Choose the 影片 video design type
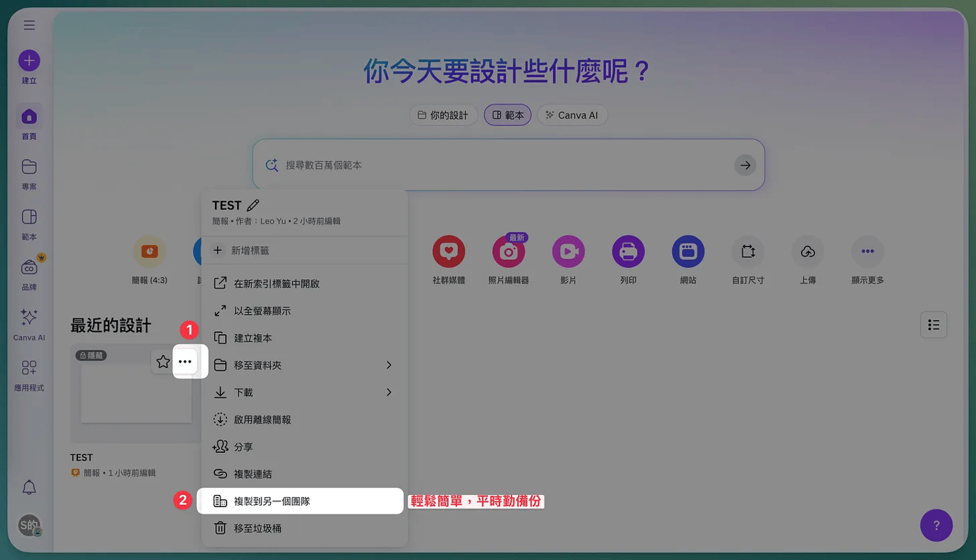976x560 pixels. pyautogui.click(x=569, y=261)
